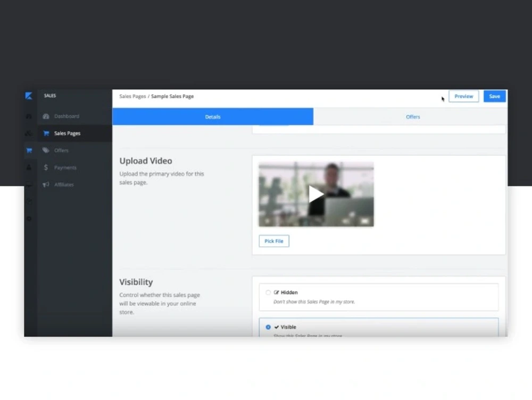
Task: Open Dashboard in the Sales menu
Action: pos(74,116)
